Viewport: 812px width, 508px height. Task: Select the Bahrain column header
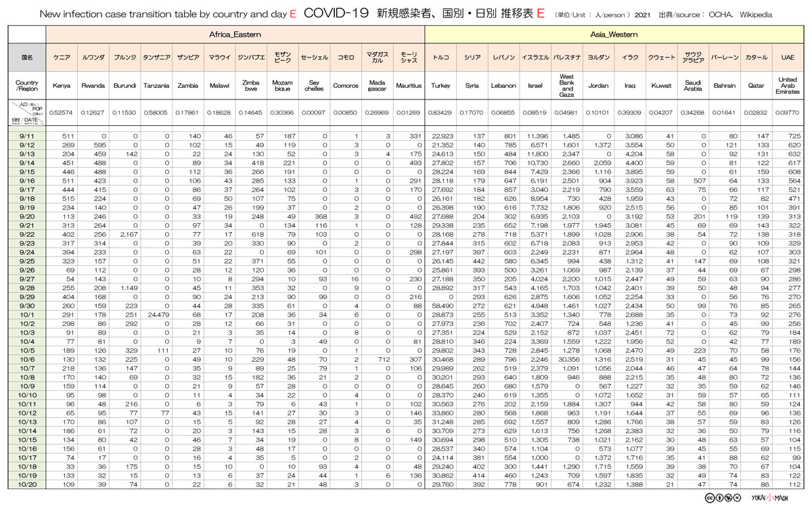click(x=725, y=86)
